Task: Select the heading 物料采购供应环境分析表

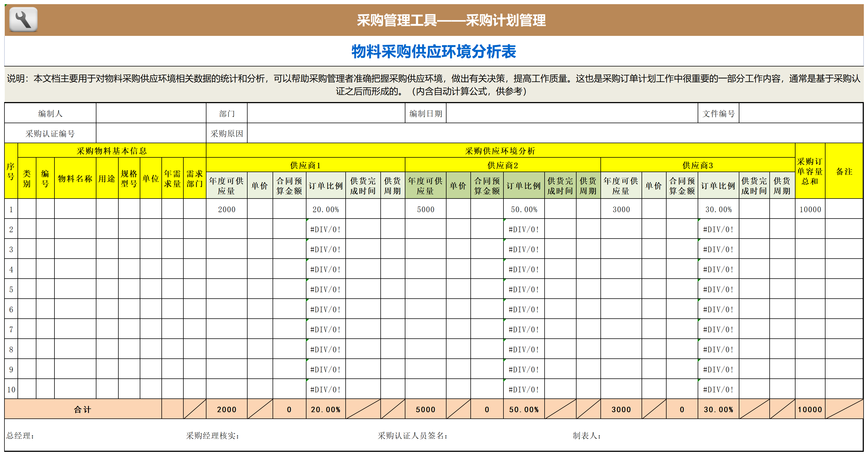Action: 434,52
